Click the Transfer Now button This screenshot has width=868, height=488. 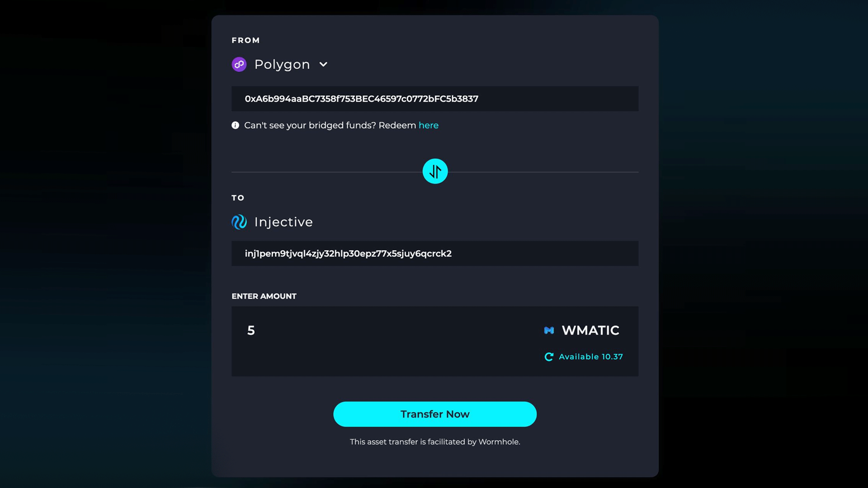[435, 414]
